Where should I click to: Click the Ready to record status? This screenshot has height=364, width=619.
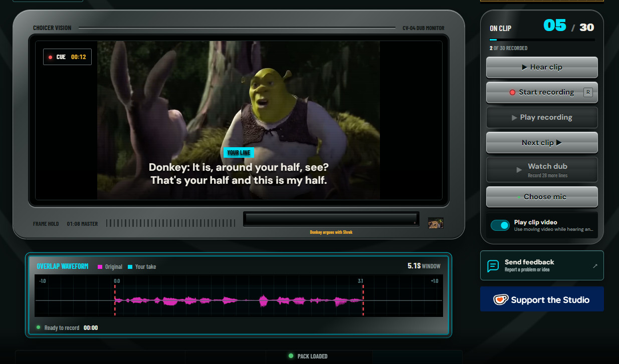coord(62,328)
